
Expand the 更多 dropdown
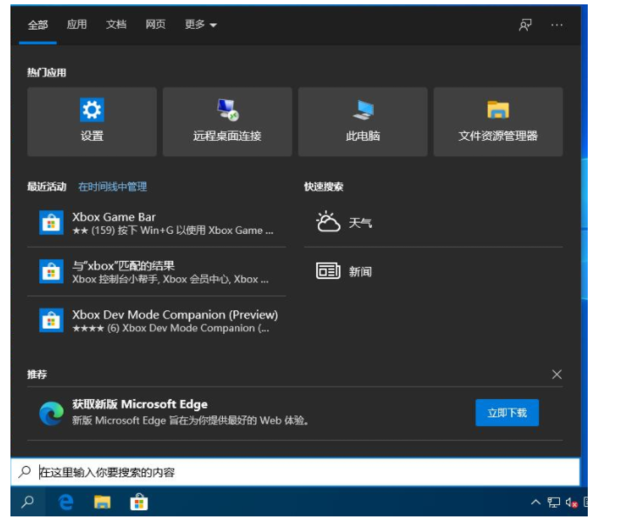(x=201, y=25)
